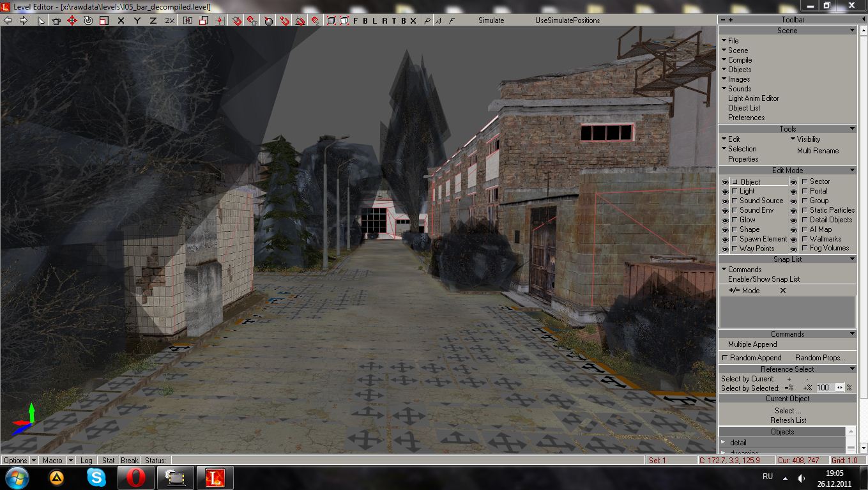Reset view with the X button

[413, 20]
